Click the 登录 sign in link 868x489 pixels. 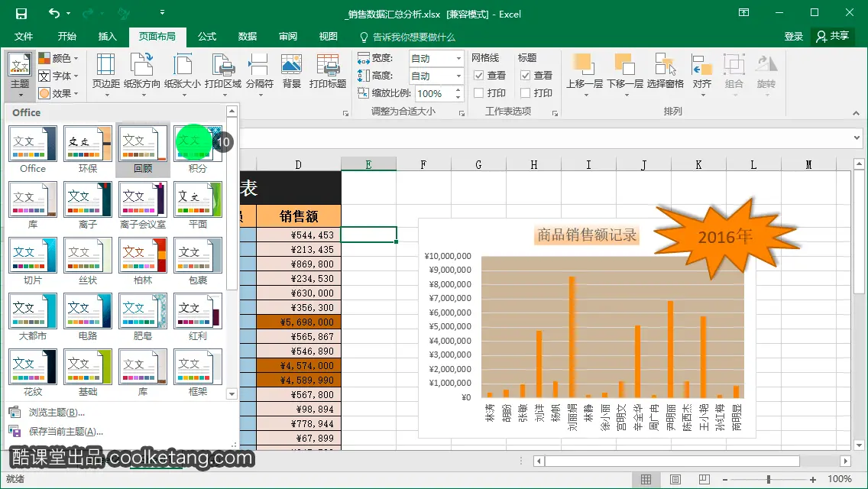(x=793, y=37)
